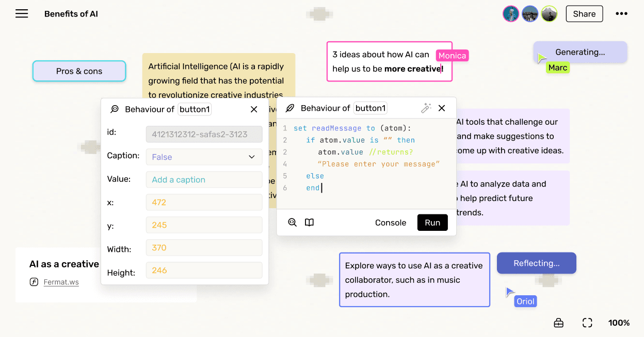Screen dimensions: 644x337
Task: Click the toolkit icon in the bottom toolbar
Action: (x=558, y=323)
